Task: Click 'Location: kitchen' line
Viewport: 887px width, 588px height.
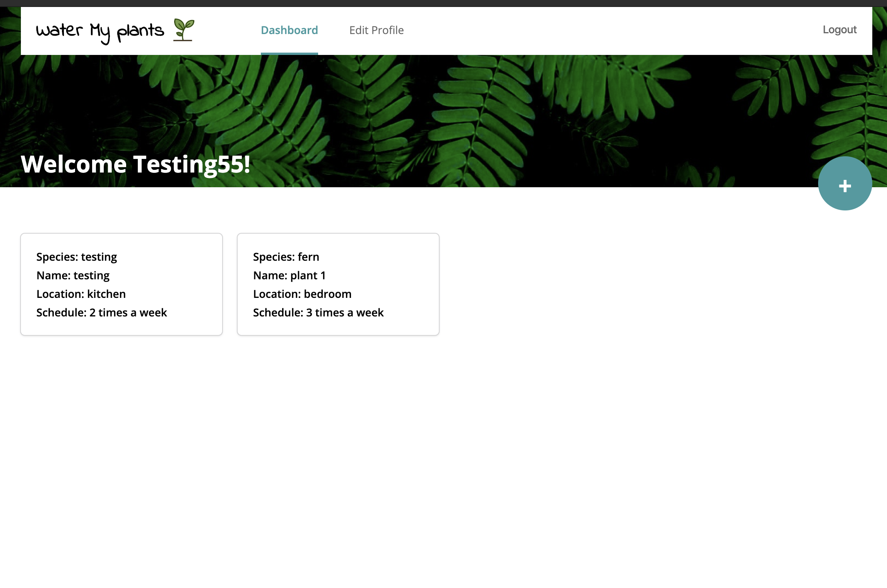Action: point(81,294)
